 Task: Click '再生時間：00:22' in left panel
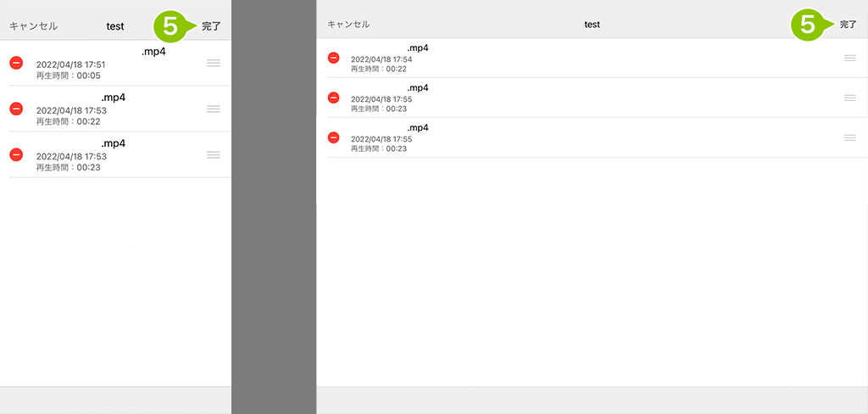pos(69,120)
